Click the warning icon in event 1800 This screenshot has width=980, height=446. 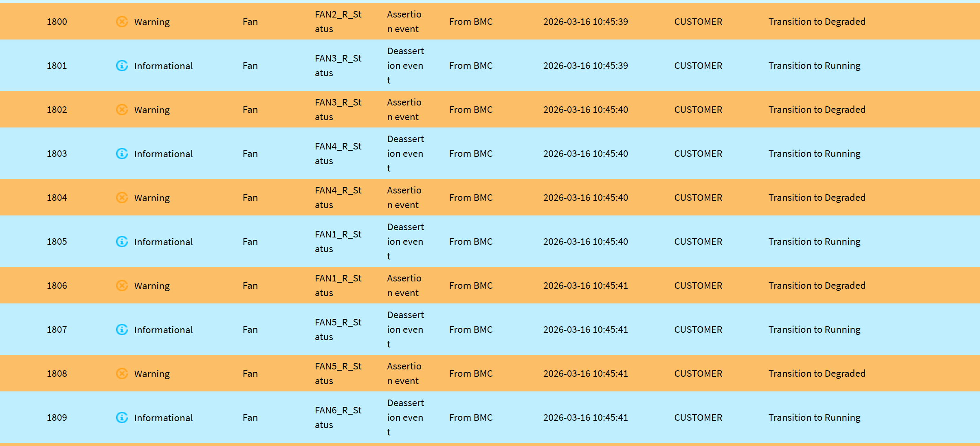[x=122, y=22]
